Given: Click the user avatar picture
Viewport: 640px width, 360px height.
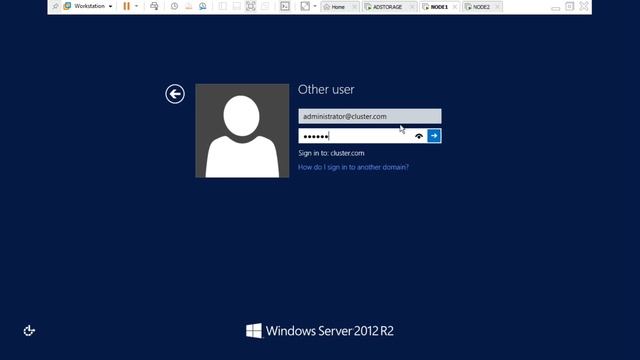Looking at the screenshot, I should (x=242, y=131).
